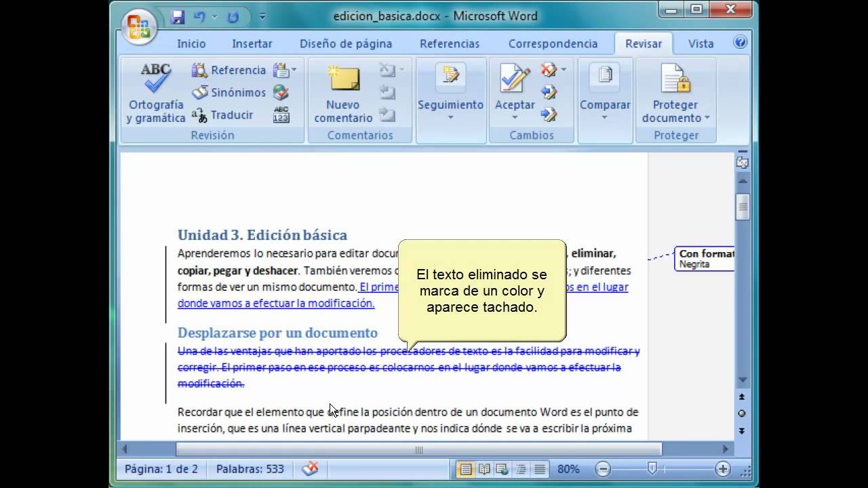
Task: Switch to Full Screen Reading view
Action: [x=484, y=469]
